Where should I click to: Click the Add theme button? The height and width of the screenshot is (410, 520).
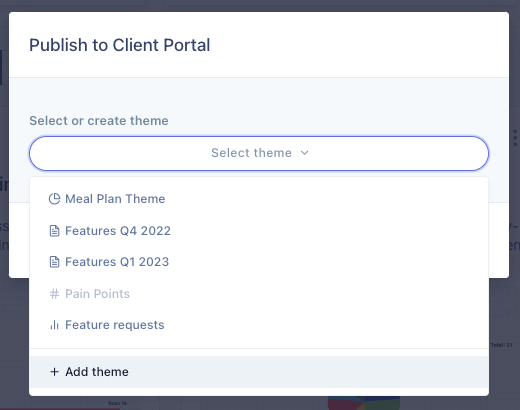(259, 372)
